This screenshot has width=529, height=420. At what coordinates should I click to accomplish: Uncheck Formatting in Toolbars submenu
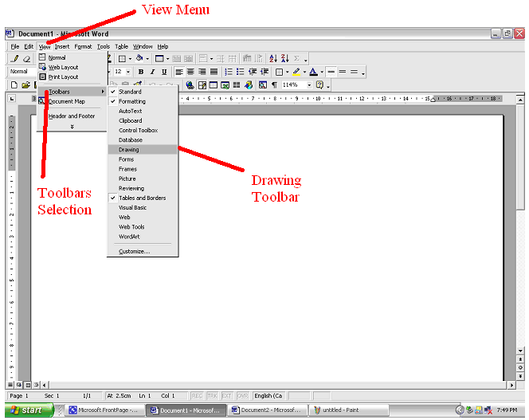pyautogui.click(x=143, y=101)
